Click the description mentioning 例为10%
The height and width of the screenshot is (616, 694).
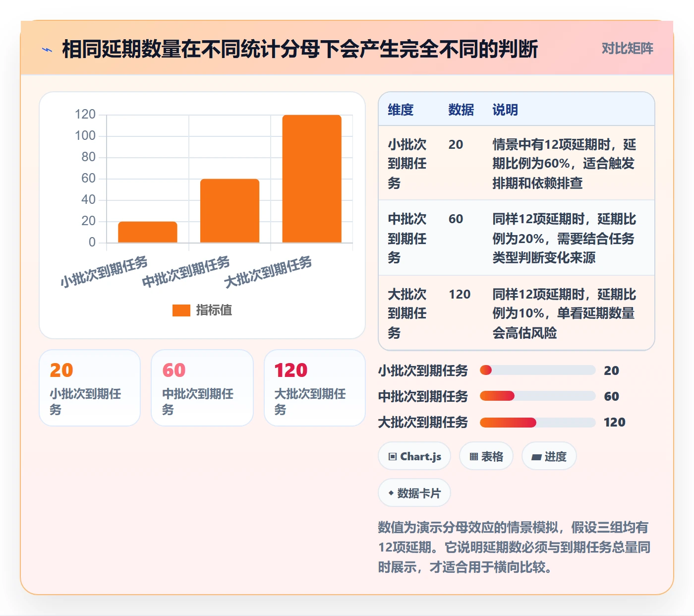click(565, 313)
